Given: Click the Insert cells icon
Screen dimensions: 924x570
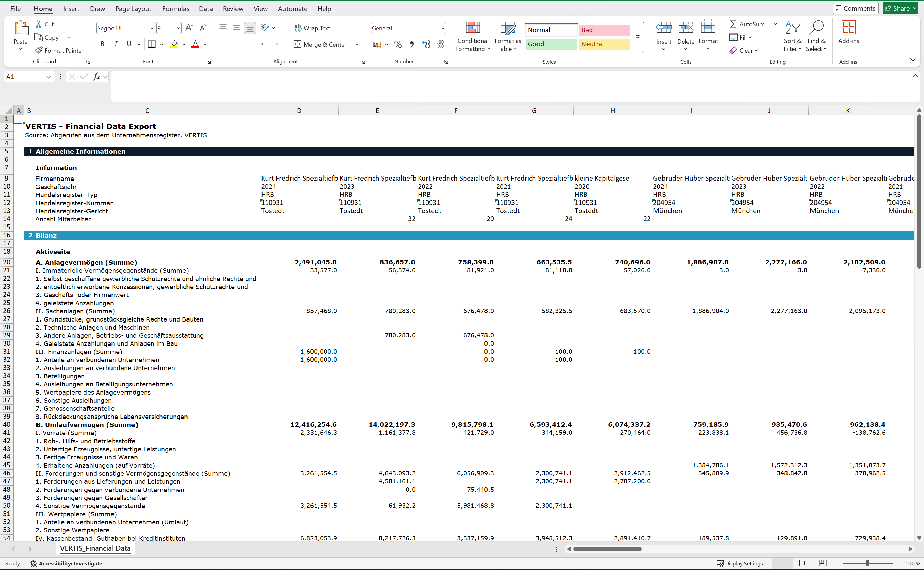Looking at the screenshot, I should [664, 28].
